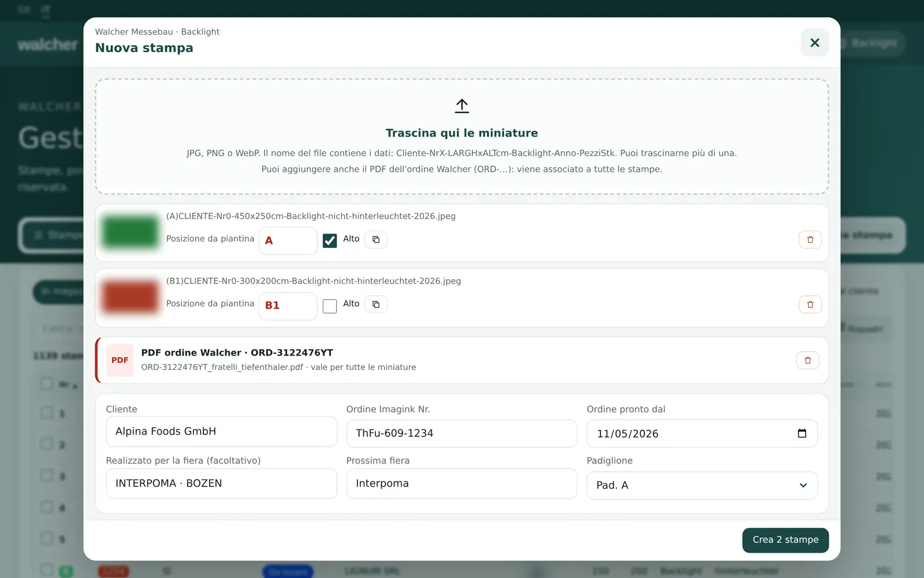Uncheck Alto for the 450x250cm file
The height and width of the screenshot is (578, 924).
coord(330,240)
